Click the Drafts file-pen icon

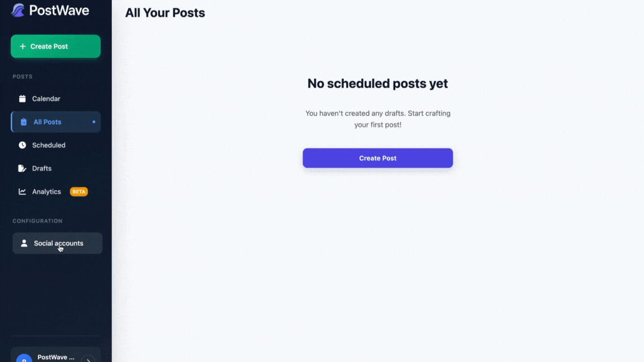[x=22, y=168]
